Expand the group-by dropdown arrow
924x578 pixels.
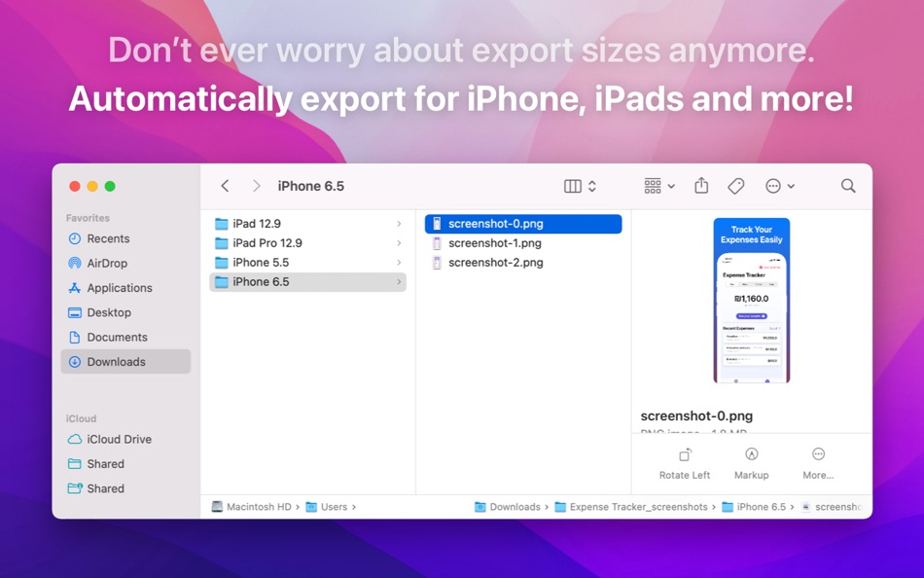[x=671, y=187]
